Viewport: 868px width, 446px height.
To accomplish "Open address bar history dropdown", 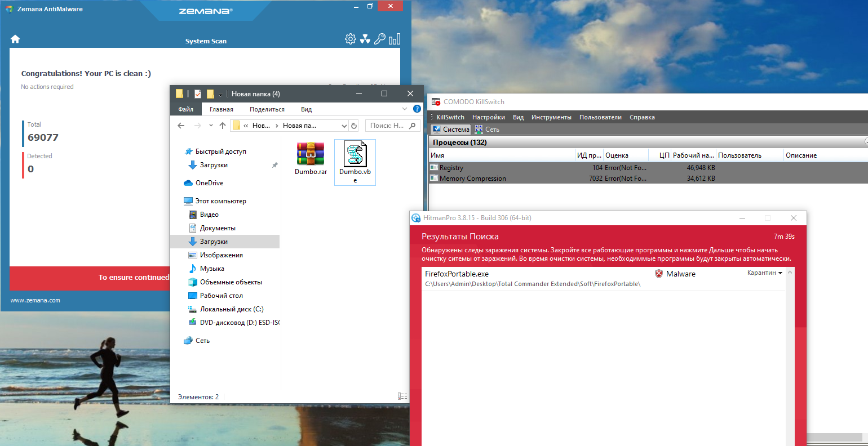I will pyautogui.click(x=344, y=126).
